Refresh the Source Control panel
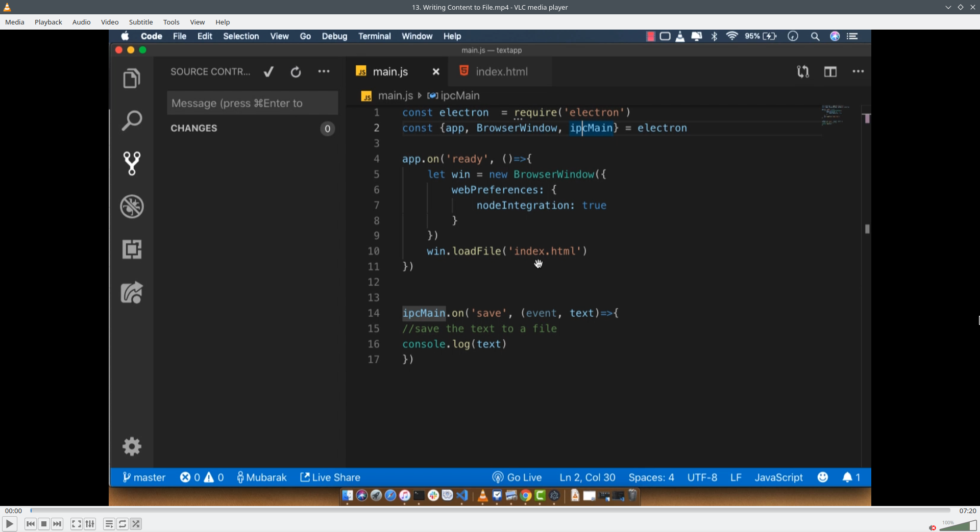The height and width of the screenshot is (532, 980). 296,72
